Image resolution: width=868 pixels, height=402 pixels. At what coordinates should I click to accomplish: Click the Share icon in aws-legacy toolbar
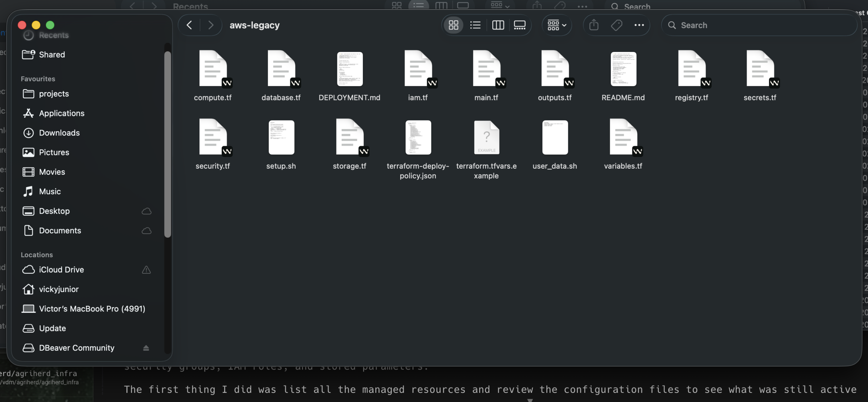click(594, 25)
